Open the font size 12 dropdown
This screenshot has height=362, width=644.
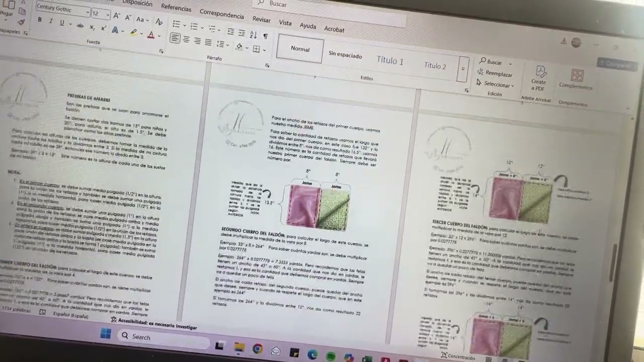pyautogui.click(x=107, y=15)
